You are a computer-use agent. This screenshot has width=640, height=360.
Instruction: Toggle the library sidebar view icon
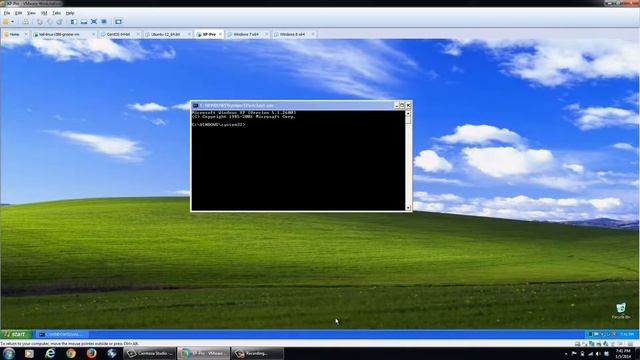click(x=74, y=22)
